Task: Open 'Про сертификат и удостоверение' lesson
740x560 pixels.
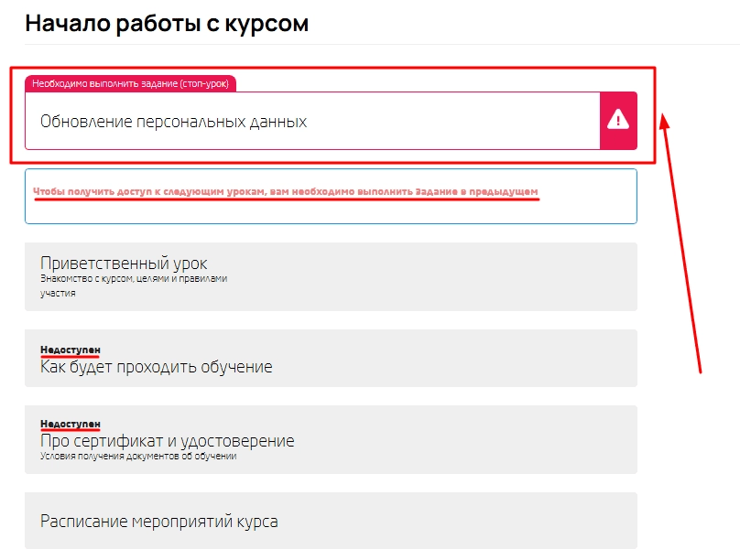Action: coord(331,439)
